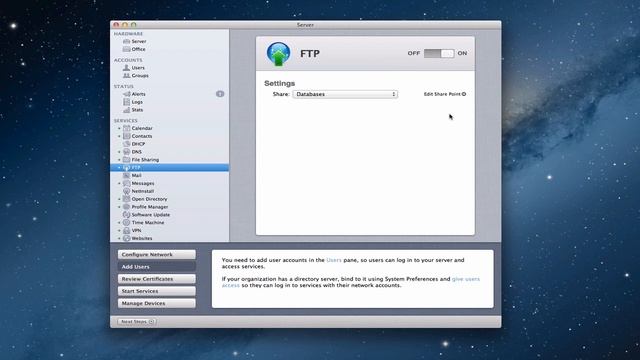Select the Calendar service icon
640x360 pixels.
coord(127,128)
